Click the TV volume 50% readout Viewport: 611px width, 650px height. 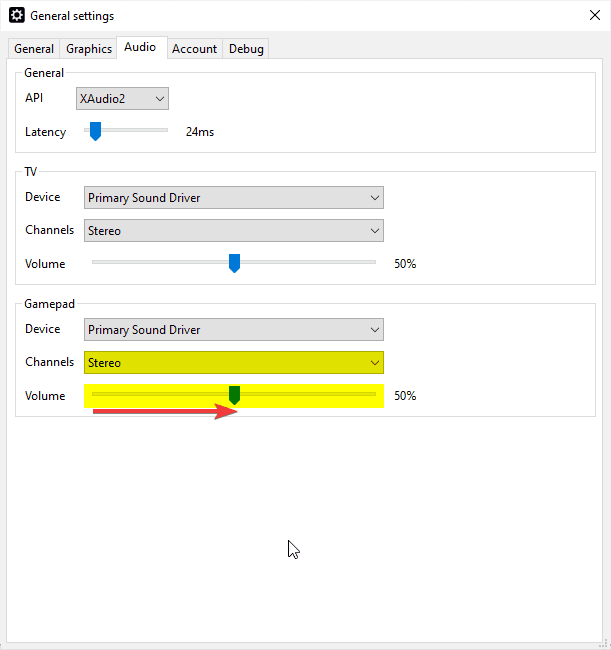pos(405,264)
